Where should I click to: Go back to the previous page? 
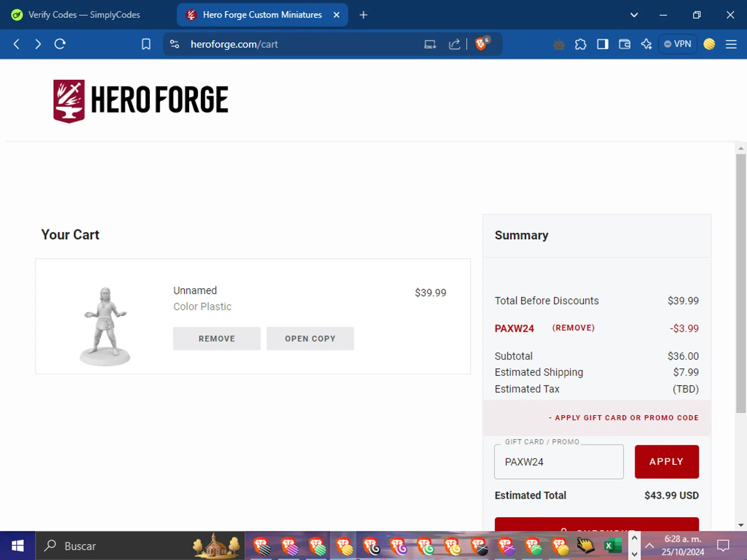coord(16,44)
